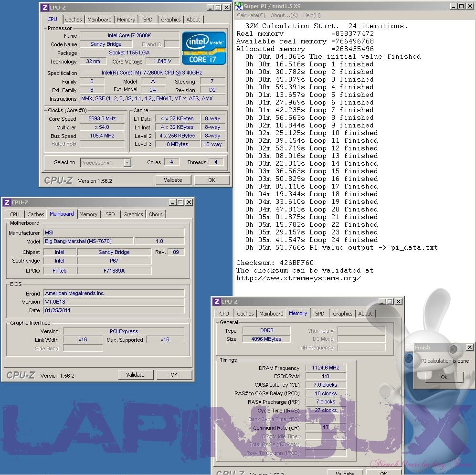Open the Memory tab in the Mainboard window
Screen dimensions: 476x475
pyautogui.click(x=88, y=214)
